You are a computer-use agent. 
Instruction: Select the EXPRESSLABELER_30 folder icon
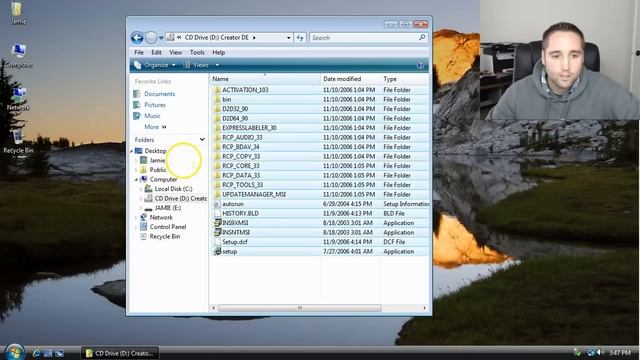coord(217,128)
